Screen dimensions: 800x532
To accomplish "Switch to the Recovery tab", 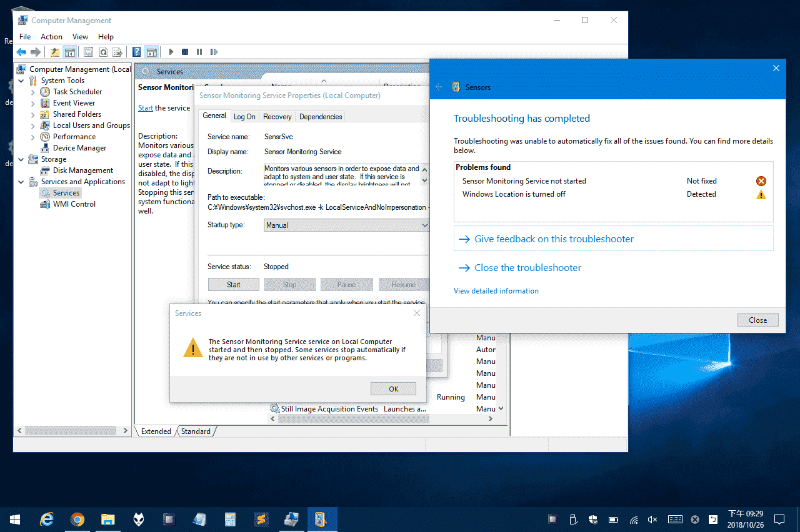I will [277, 117].
